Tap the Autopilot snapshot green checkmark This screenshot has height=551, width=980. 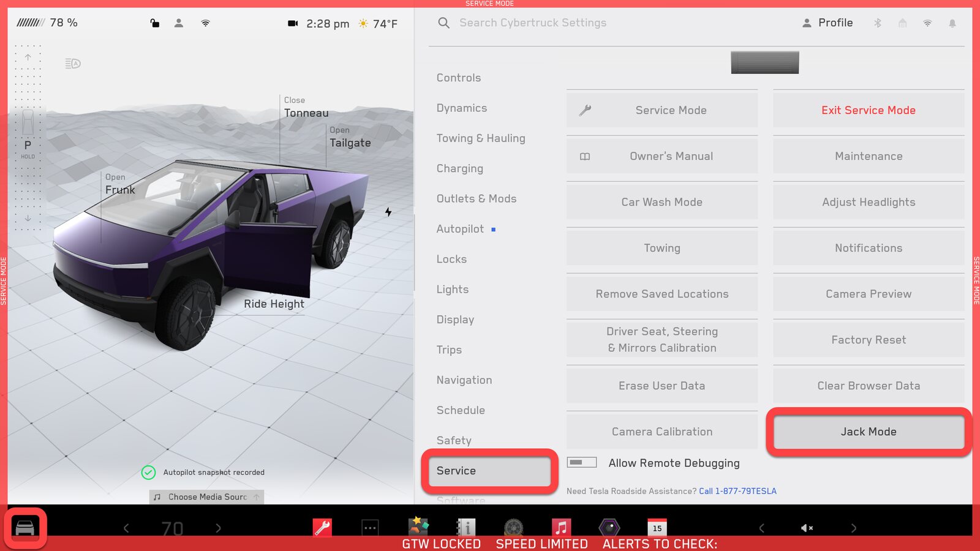tap(148, 472)
